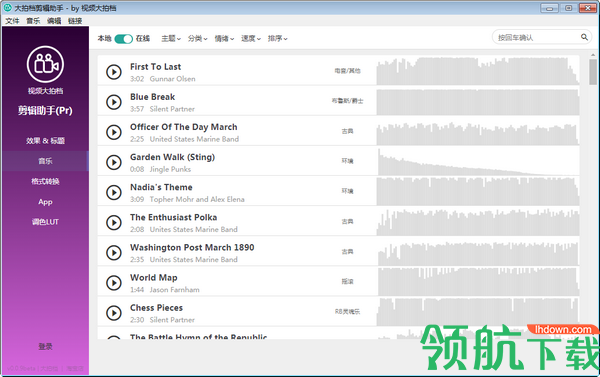Select the title First To Last
Image resolution: width=600 pixels, height=377 pixels.
155,67
